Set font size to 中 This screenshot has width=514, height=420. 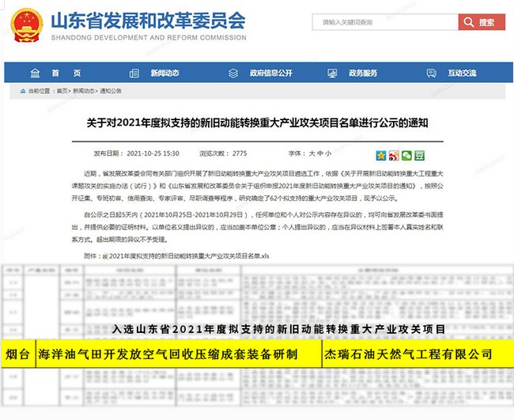click(x=320, y=153)
